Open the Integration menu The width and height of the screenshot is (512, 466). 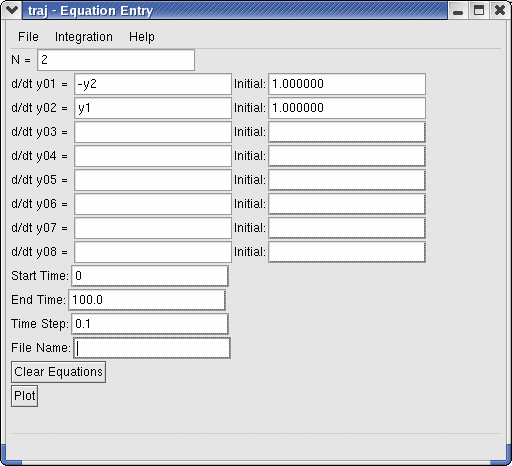point(84,37)
